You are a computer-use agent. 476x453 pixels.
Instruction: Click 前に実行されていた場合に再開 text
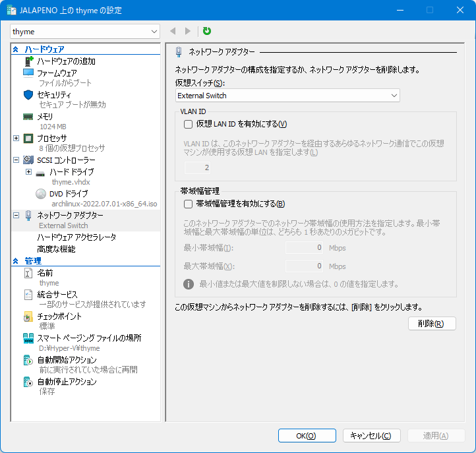(88, 370)
